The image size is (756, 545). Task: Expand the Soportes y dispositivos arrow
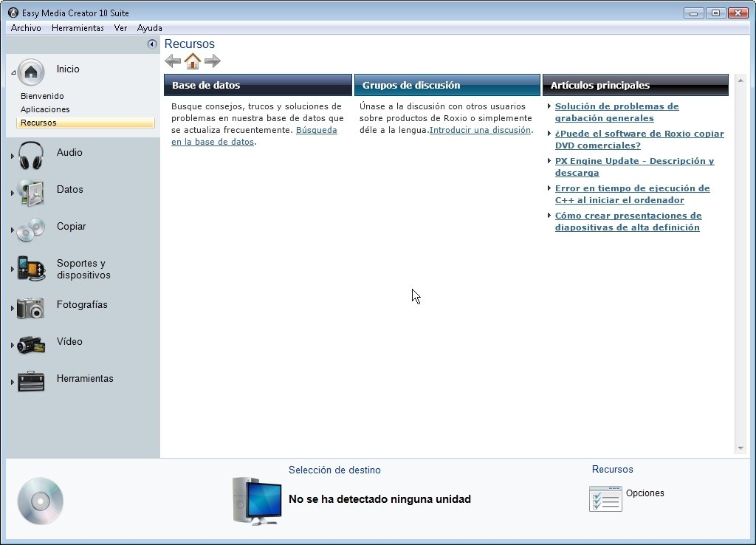point(12,269)
